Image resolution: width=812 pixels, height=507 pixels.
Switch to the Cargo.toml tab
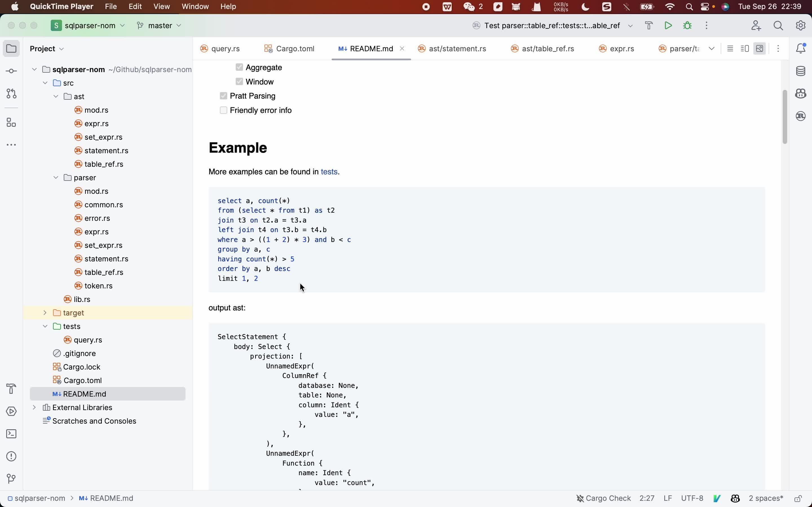click(290, 49)
